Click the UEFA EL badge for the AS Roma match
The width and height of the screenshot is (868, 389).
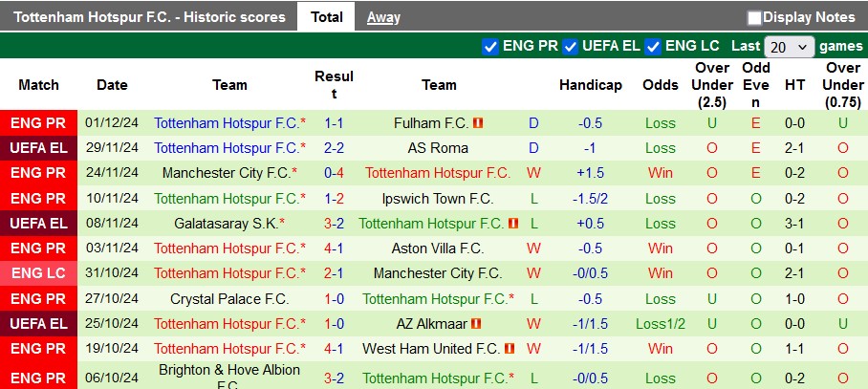point(38,148)
